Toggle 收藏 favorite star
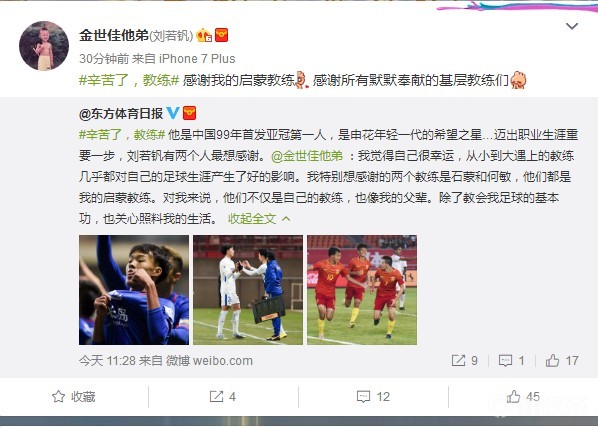The width and height of the screenshot is (598, 428). pos(74,397)
